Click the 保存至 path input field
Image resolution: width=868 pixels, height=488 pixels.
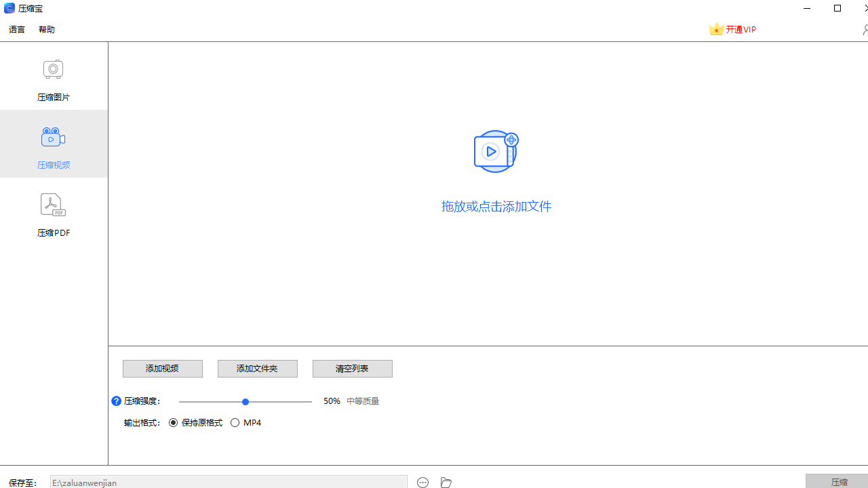tap(229, 482)
